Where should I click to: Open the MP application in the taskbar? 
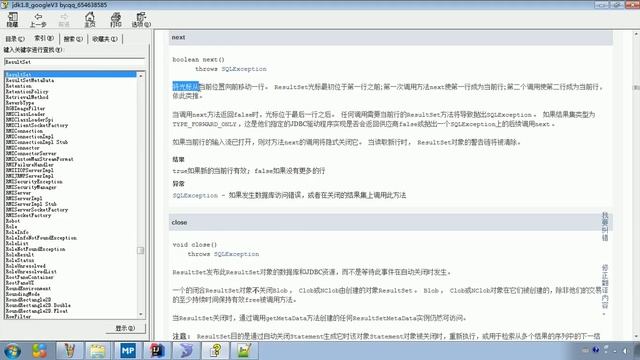pos(127,350)
